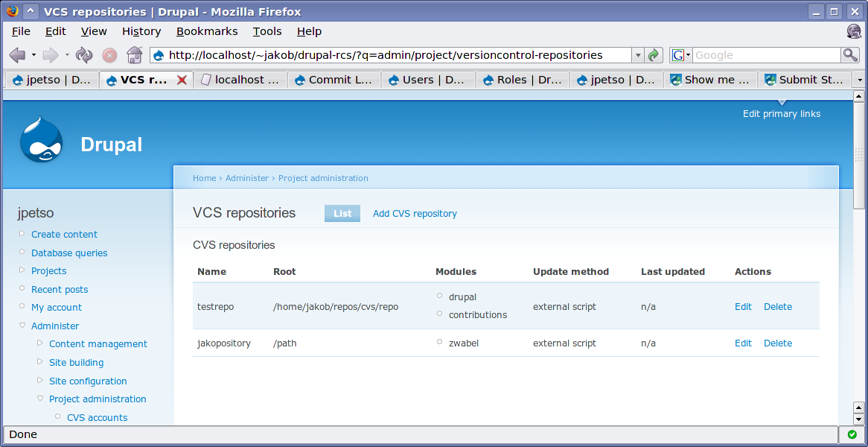This screenshot has width=868, height=447.
Task: Open the address bar history dropdown
Action: coord(637,54)
